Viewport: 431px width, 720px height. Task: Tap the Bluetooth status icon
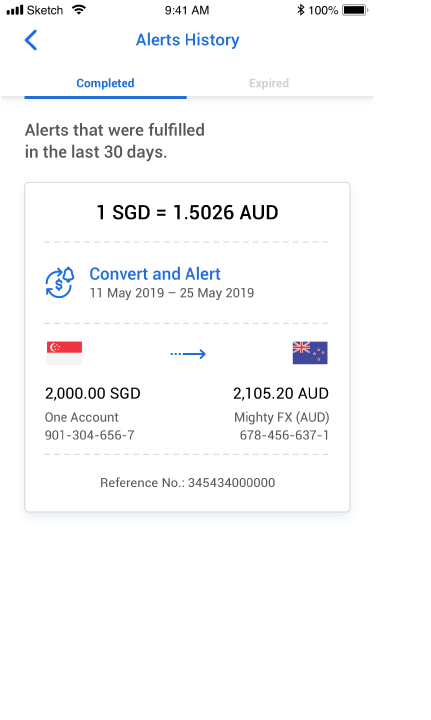(301, 10)
